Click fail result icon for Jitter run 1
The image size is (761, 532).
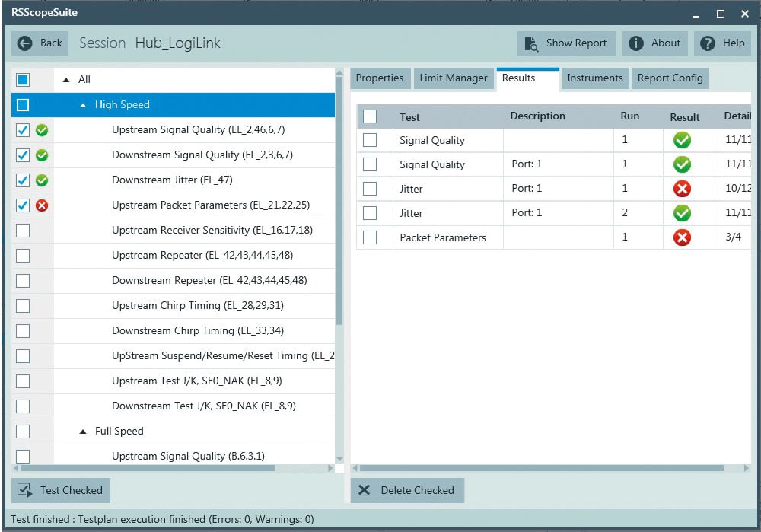point(682,189)
